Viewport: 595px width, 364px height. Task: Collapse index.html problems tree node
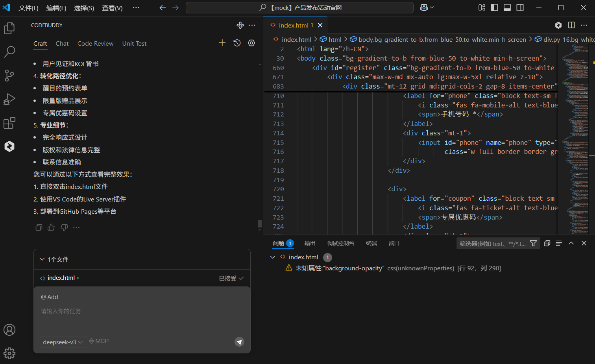click(x=273, y=257)
